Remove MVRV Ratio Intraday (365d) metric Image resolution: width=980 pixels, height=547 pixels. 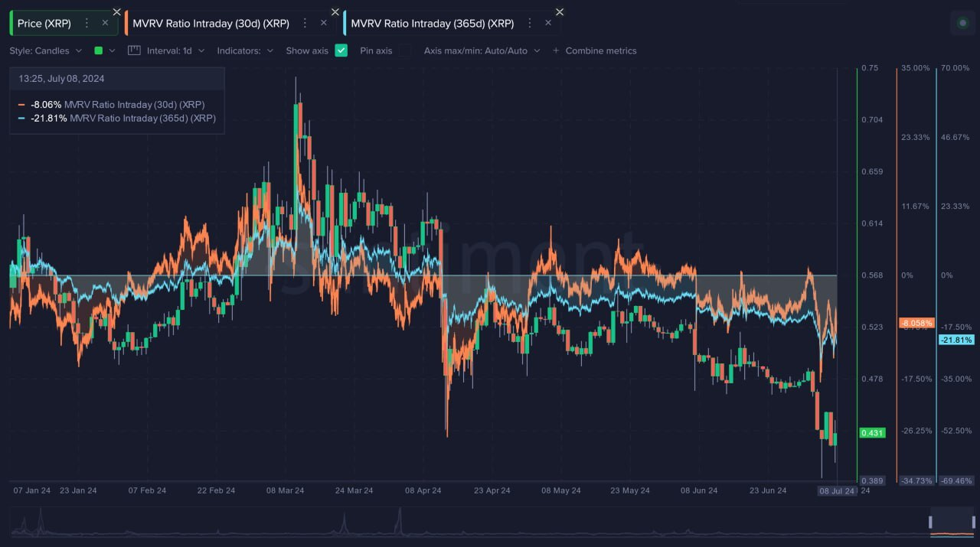point(547,23)
